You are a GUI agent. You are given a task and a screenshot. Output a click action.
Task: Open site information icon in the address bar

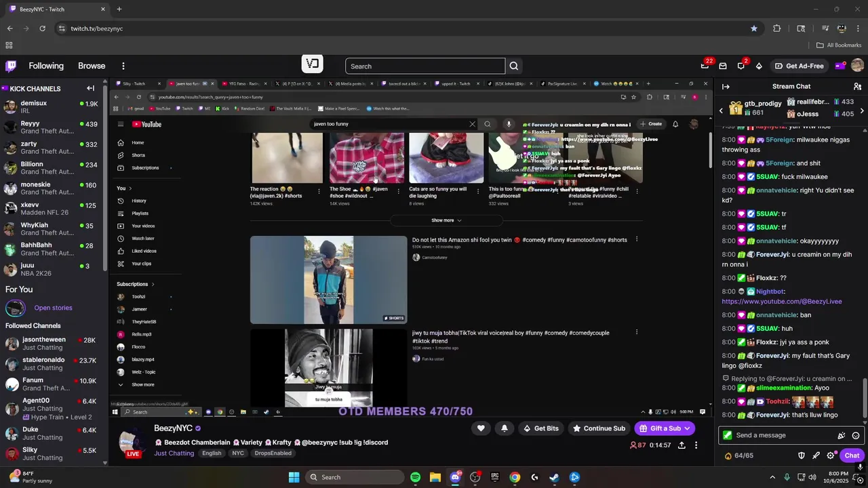(62, 28)
